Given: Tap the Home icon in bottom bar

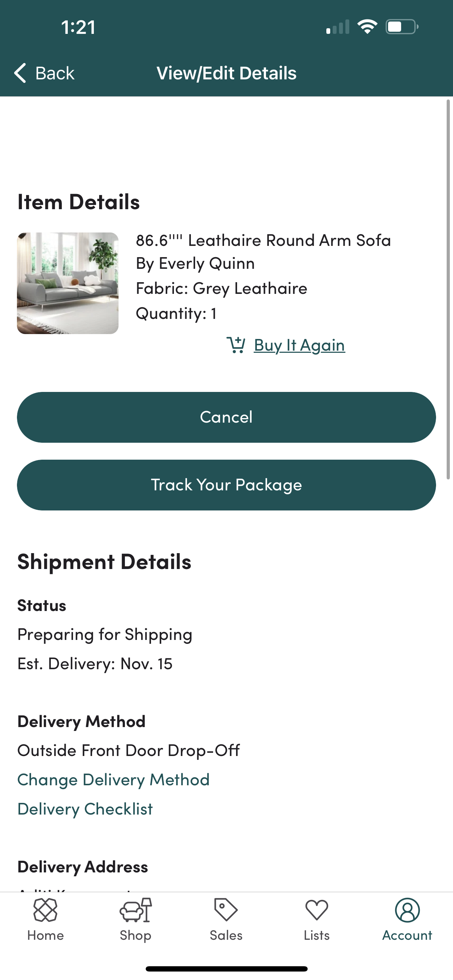Looking at the screenshot, I should tap(45, 910).
